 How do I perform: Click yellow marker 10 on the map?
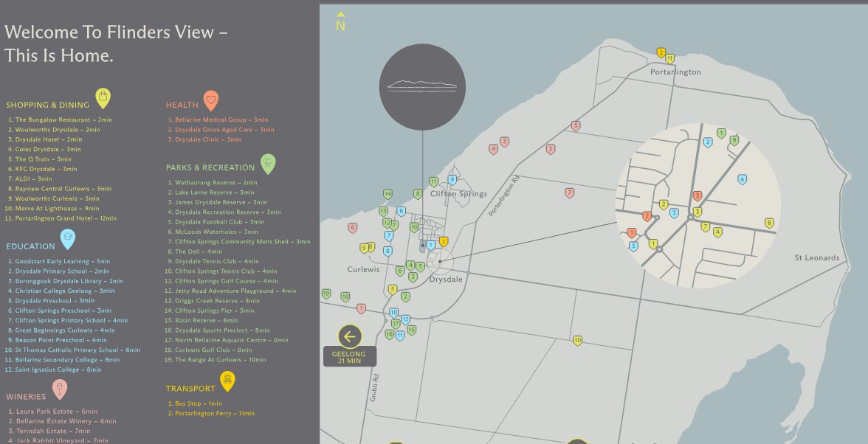point(577,340)
